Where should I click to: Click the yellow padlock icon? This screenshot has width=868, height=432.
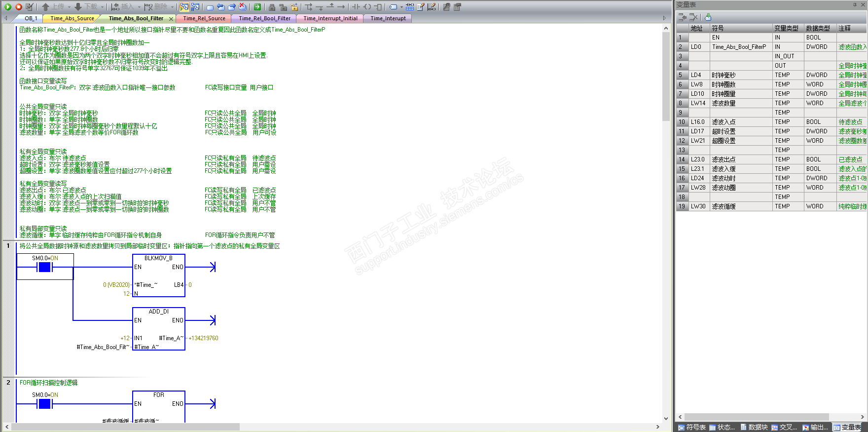294,7
